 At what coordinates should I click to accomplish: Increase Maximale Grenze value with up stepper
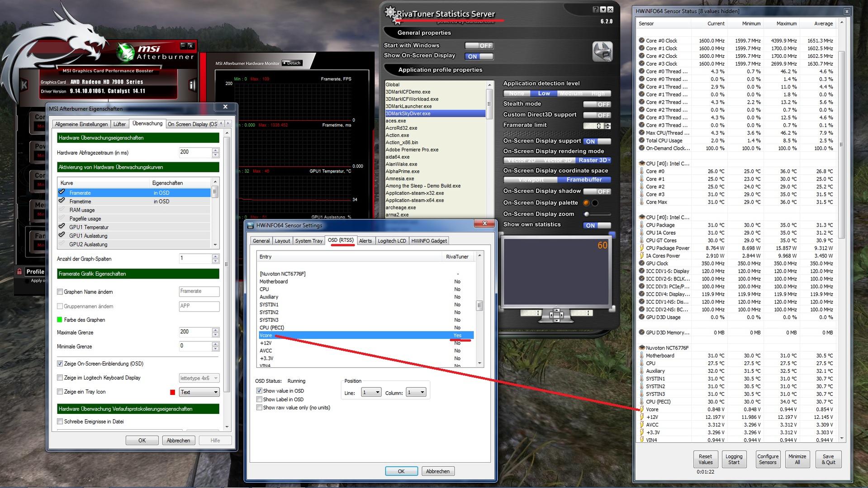pos(215,330)
